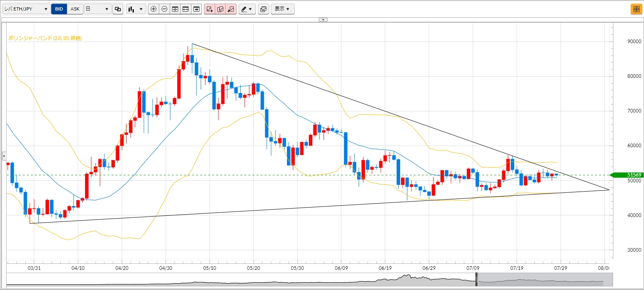Click the zoom in plus icon
Screen dimensions: 644x290
click(x=154, y=9)
